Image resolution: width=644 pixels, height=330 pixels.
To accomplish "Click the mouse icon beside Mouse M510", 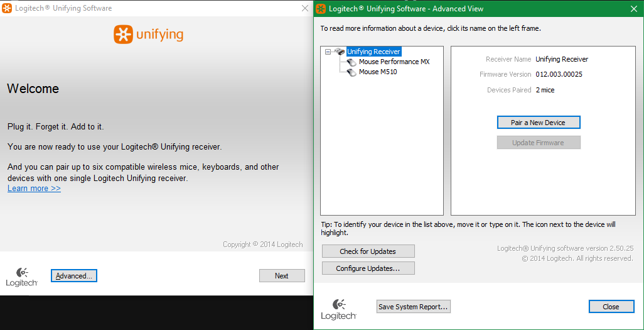I will click(x=352, y=72).
